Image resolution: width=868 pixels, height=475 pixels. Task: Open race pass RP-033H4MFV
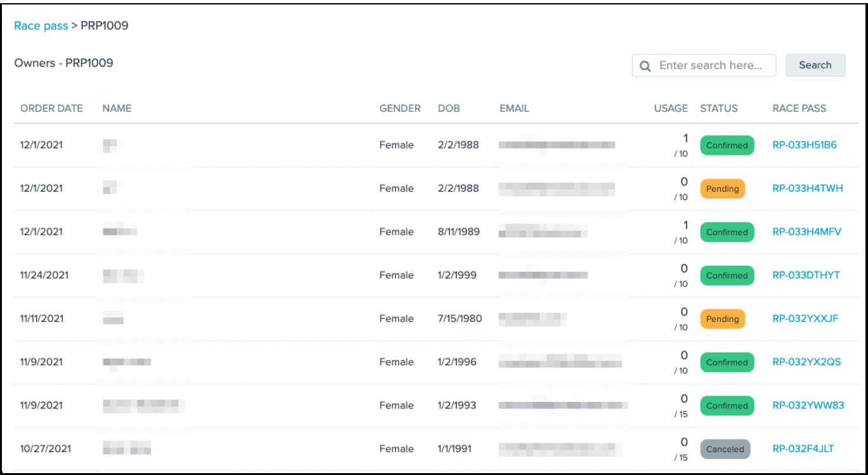806,232
